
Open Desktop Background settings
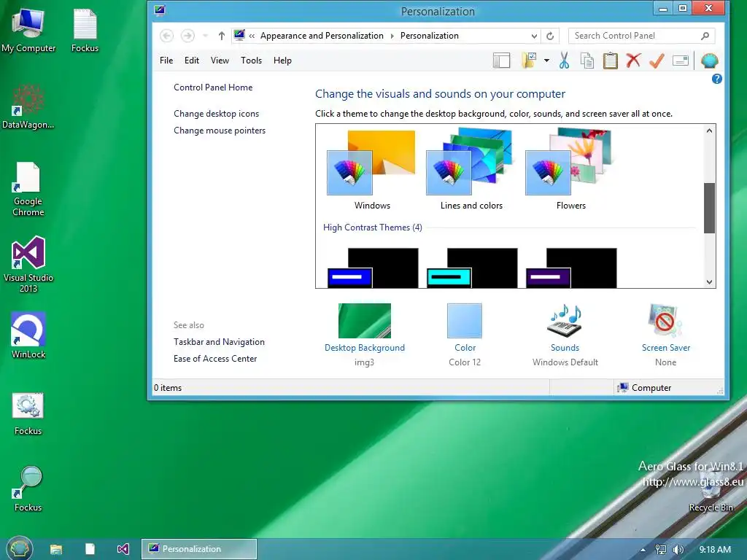pyautogui.click(x=365, y=335)
